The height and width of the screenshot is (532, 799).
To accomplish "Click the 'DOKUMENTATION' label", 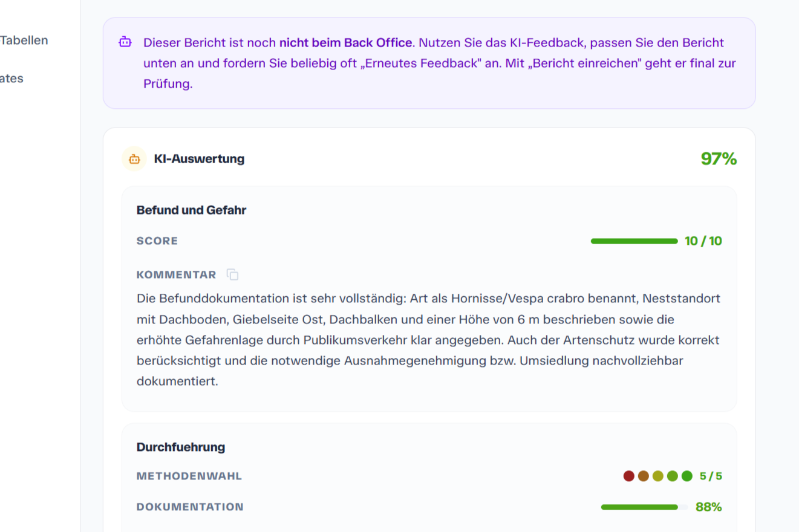I will tap(190, 507).
